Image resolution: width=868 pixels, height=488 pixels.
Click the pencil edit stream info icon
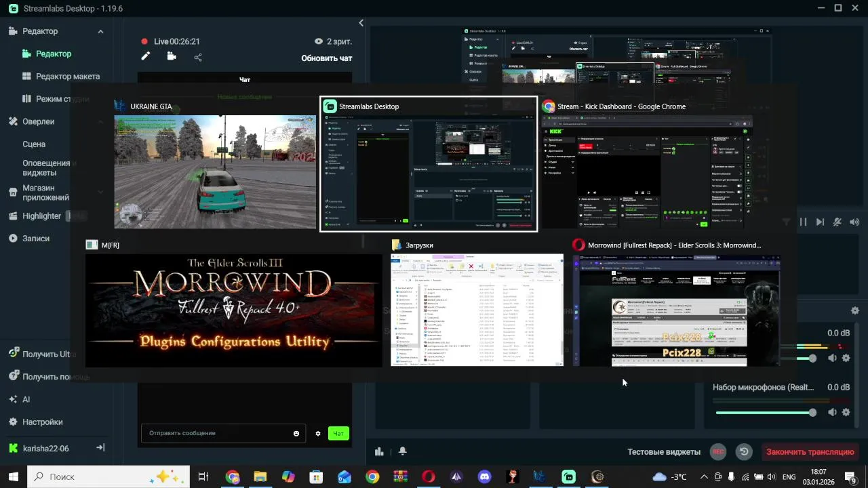pos(145,56)
